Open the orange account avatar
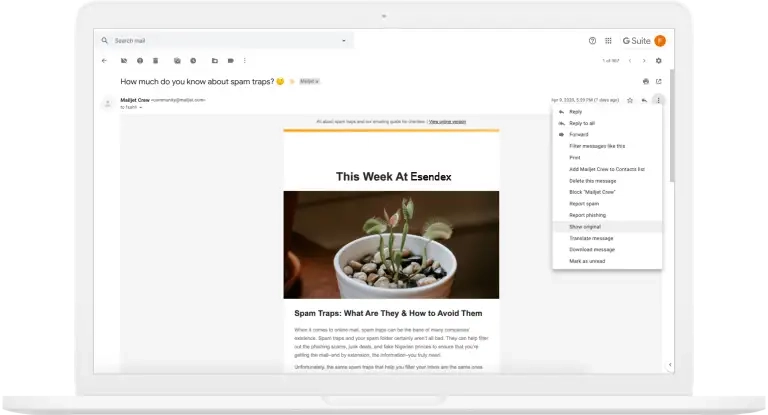Screen dimensions: 768x415 (660, 41)
